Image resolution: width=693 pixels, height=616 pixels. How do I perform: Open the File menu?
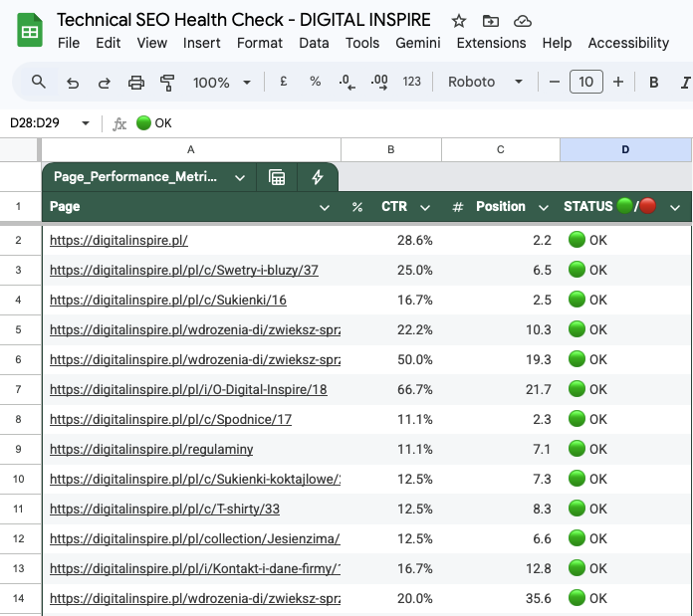pyautogui.click(x=69, y=43)
